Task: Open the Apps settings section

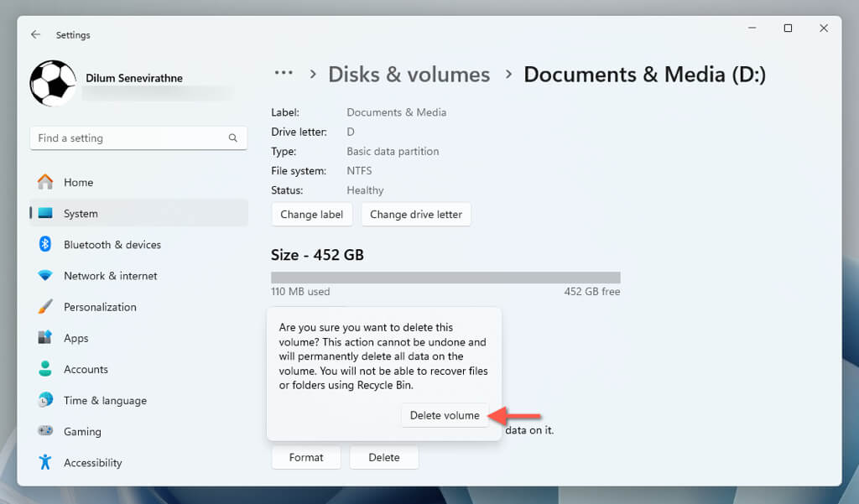Action: click(75, 338)
